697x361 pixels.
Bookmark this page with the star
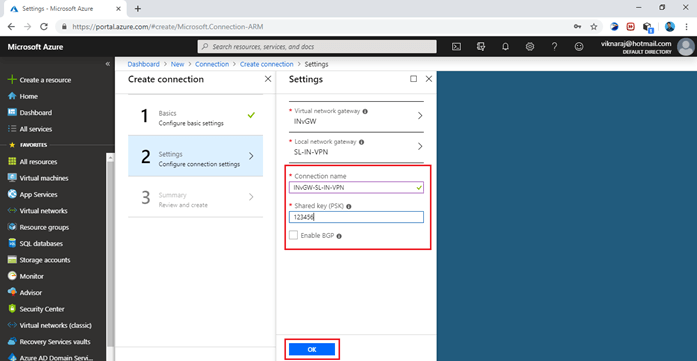(593, 27)
